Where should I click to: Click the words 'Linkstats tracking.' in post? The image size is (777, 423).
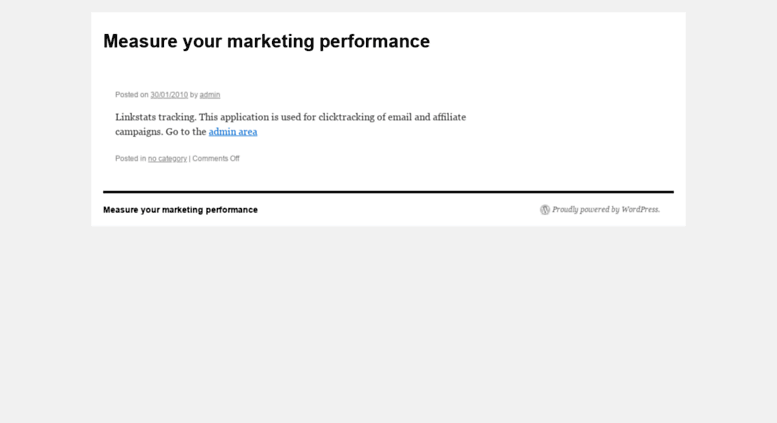tap(156, 117)
